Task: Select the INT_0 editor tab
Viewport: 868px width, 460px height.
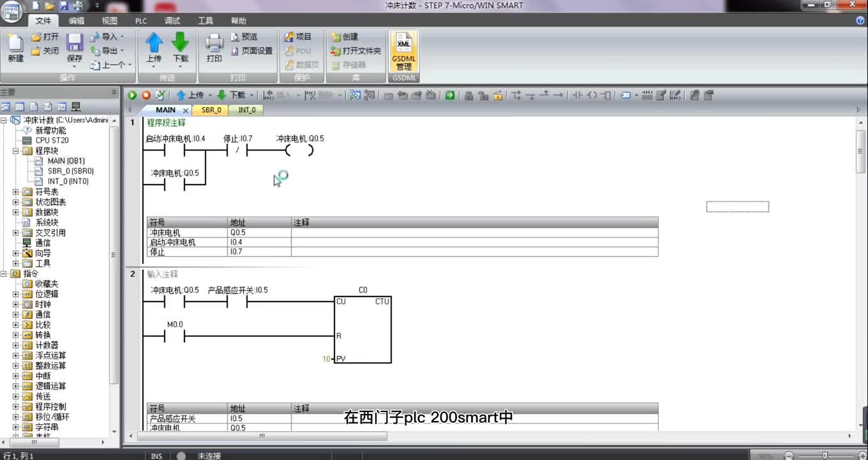Action: coord(247,110)
